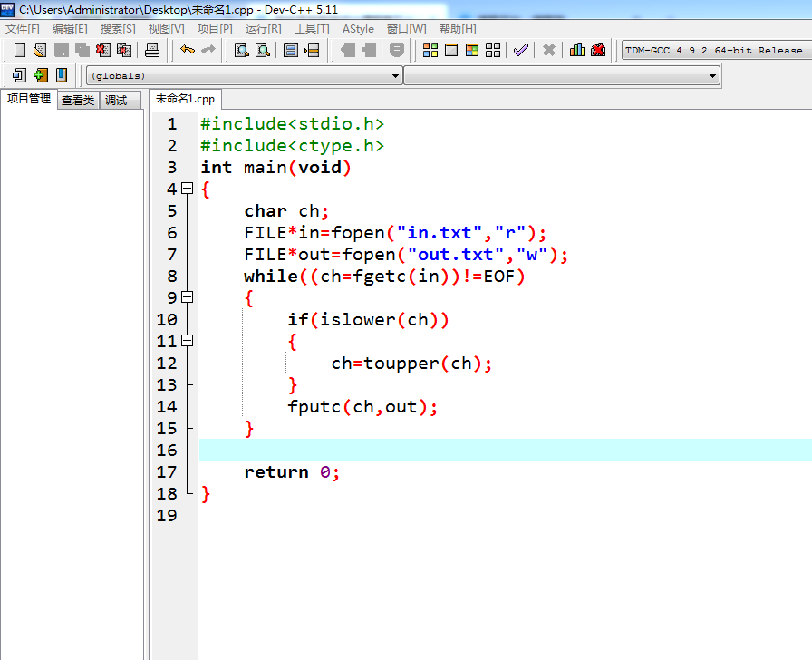Click the Save All toolbar icon

[x=82, y=50]
